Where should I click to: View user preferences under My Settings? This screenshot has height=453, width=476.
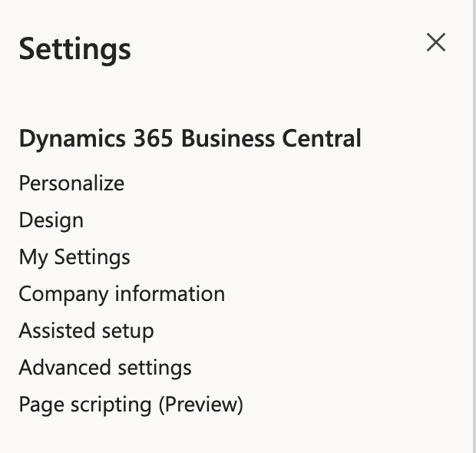click(74, 257)
